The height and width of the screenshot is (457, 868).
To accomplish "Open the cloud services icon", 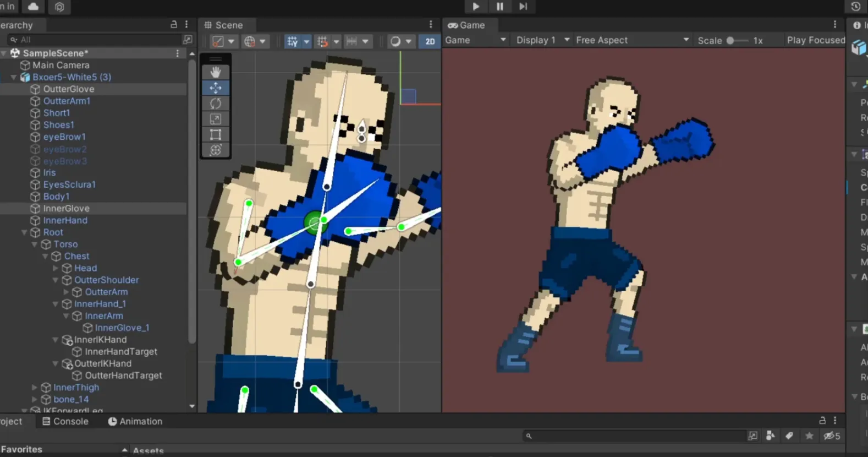I will (34, 7).
